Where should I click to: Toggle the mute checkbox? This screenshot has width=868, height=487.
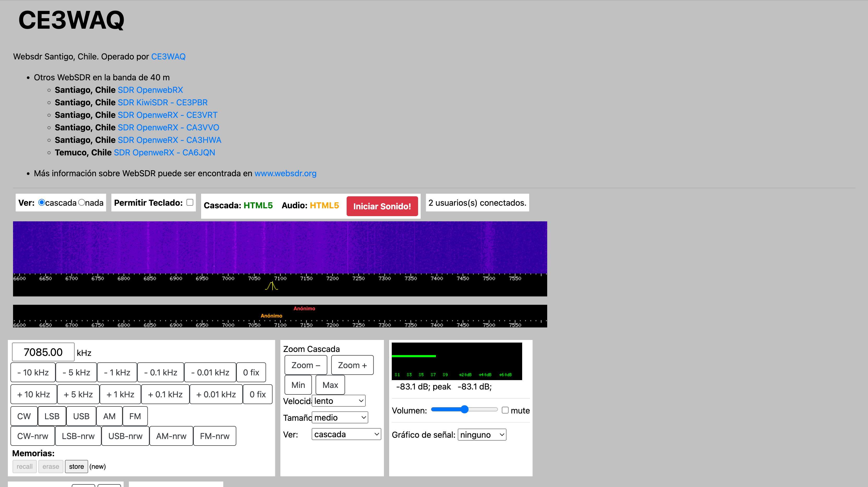tap(505, 410)
